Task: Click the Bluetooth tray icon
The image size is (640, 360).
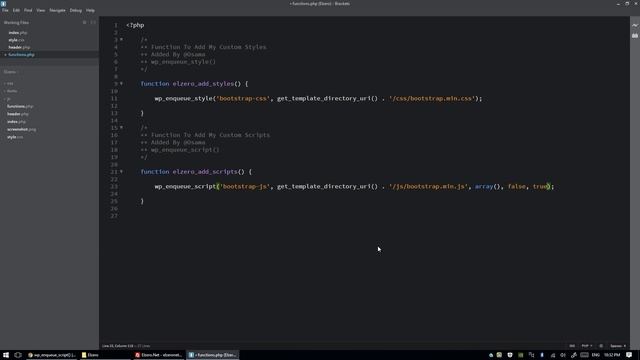Action: [x=542, y=355]
